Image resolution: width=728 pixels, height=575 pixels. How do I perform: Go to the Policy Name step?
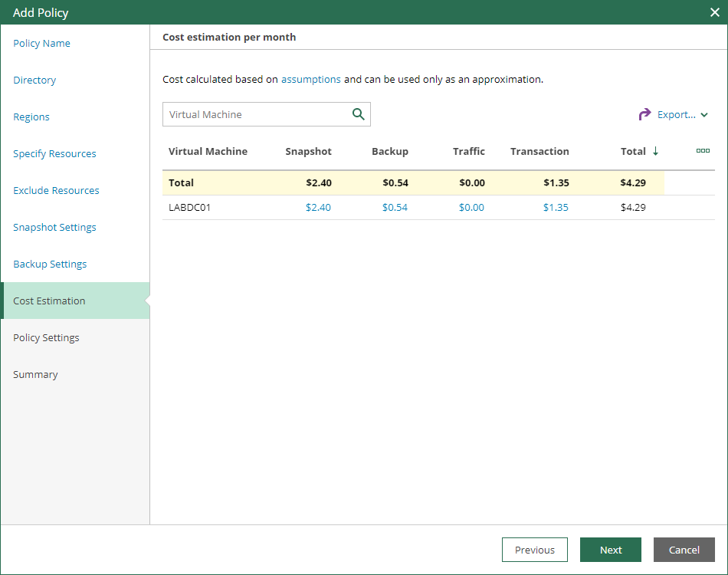[x=41, y=43]
